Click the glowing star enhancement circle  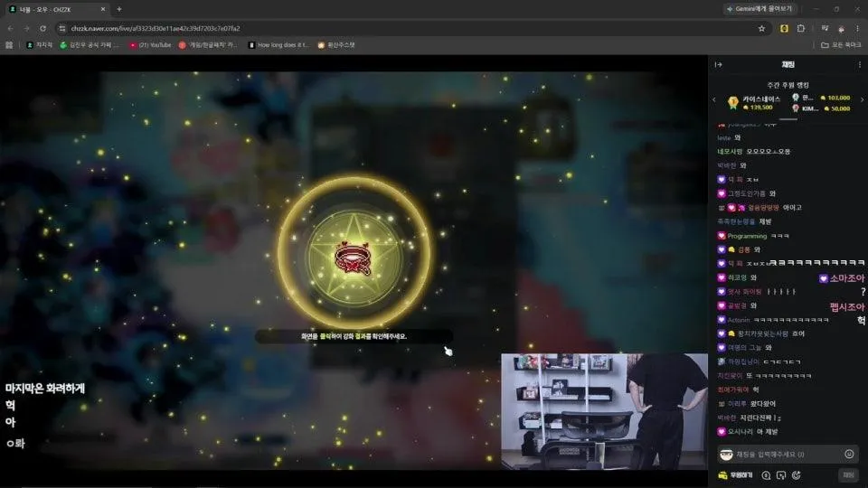(x=354, y=252)
